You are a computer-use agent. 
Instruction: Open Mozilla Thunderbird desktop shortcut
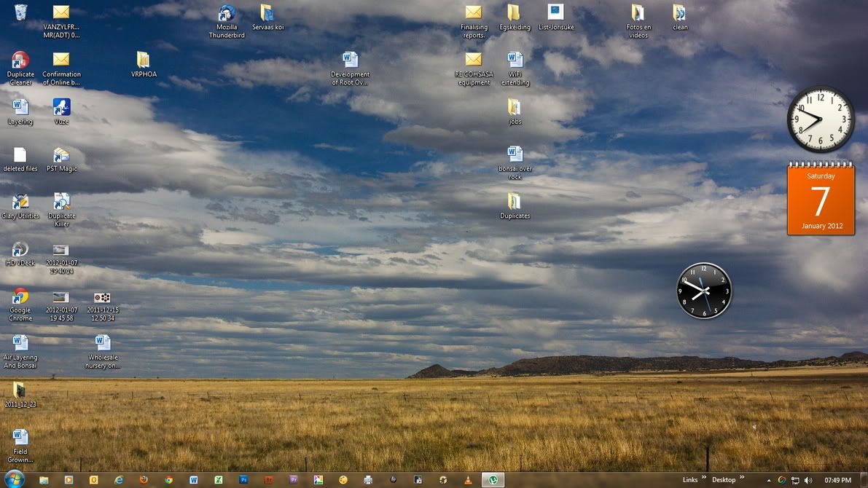point(227,14)
